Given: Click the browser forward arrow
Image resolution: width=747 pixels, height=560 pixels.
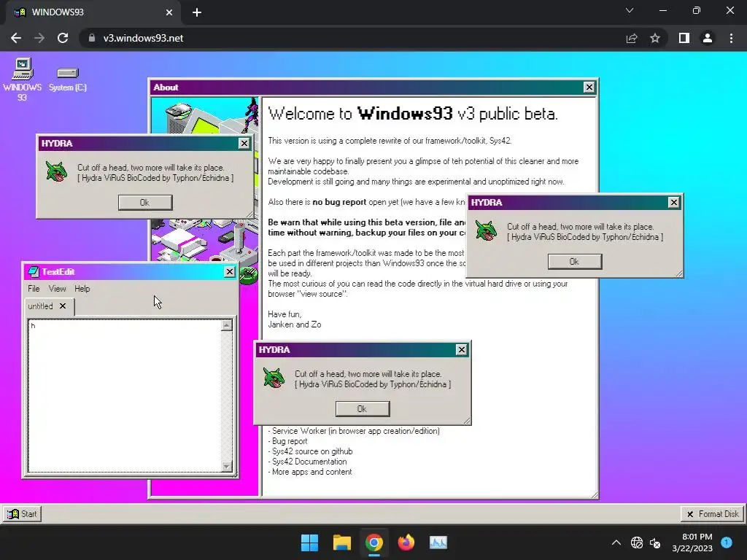Looking at the screenshot, I should point(39,38).
